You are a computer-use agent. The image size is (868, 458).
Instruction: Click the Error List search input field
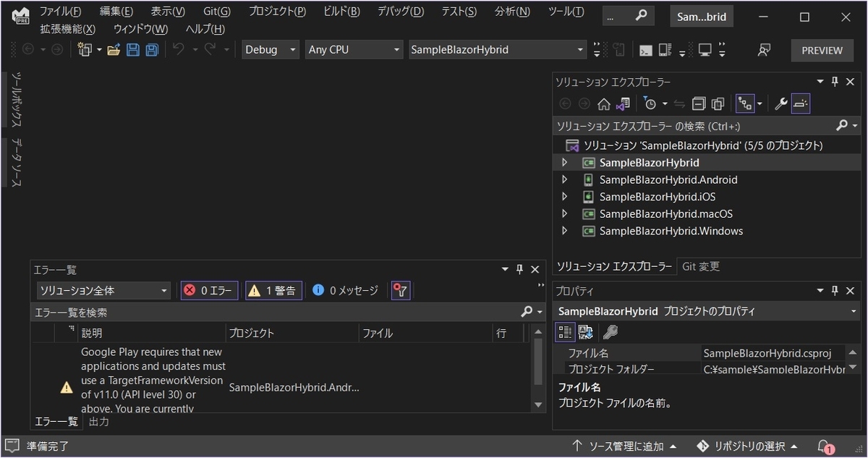click(x=275, y=312)
